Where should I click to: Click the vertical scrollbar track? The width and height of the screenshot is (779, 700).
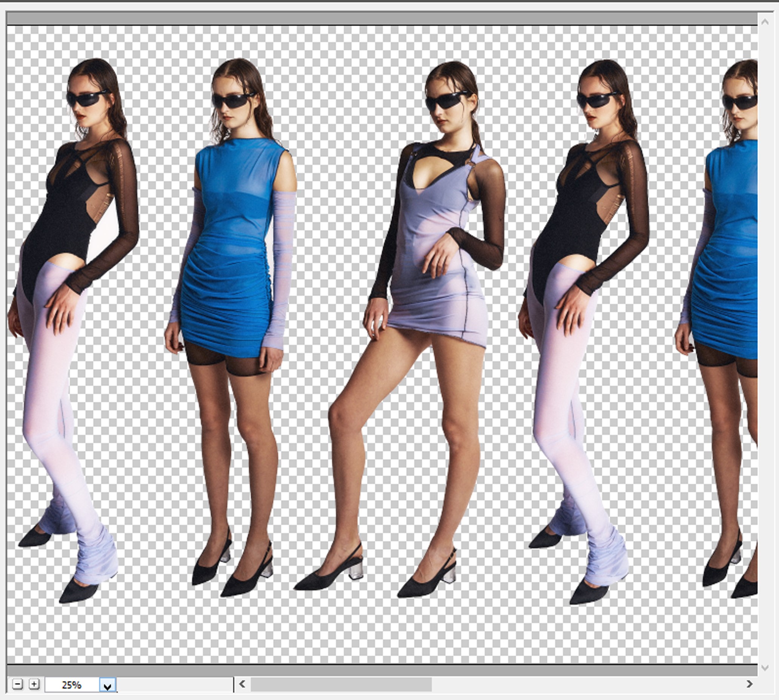[765, 346]
